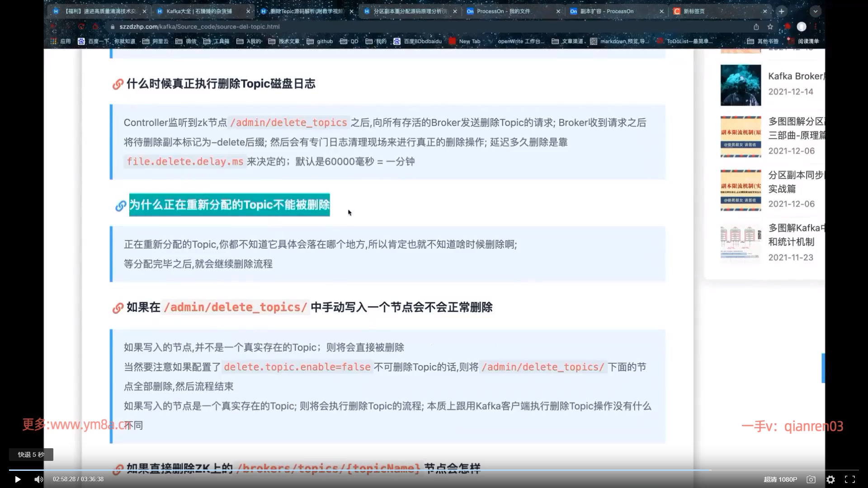Click anchor link icon beside 为什么正在重新分配 heading
The height and width of the screenshot is (488, 868).
121,206
